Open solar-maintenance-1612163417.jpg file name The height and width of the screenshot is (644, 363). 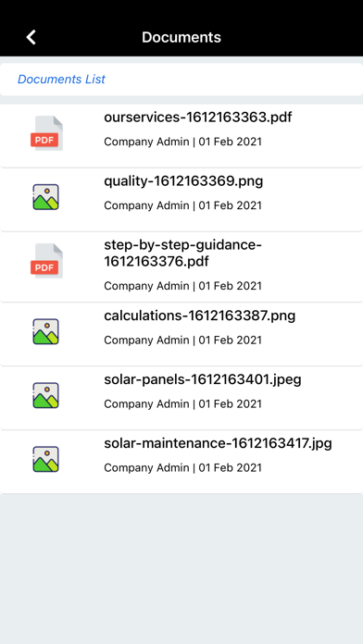tap(218, 443)
